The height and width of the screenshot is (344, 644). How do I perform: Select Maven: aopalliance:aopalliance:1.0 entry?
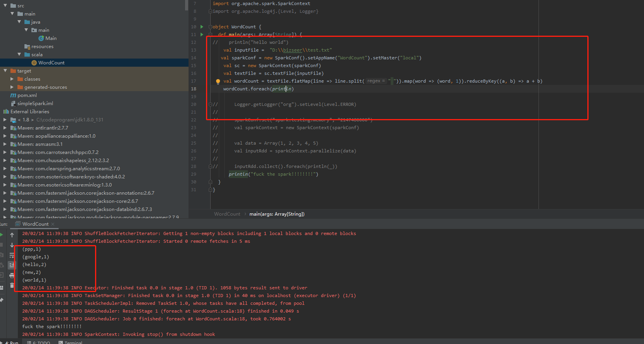tap(53, 136)
